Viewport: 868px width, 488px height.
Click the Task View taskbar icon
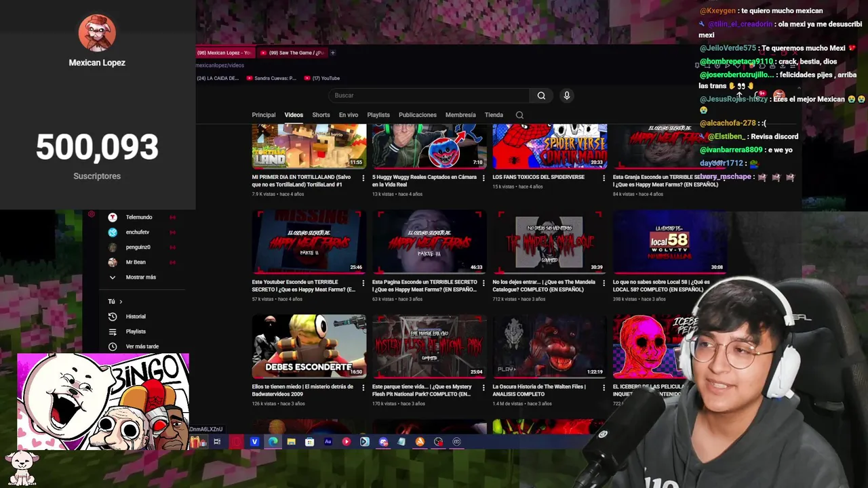coord(217,442)
